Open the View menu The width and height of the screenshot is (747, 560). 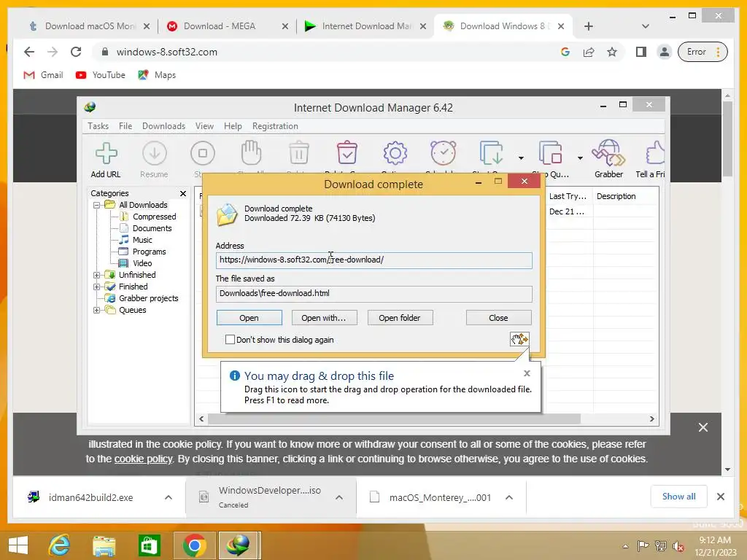pyautogui.click(x=204, y=126)
